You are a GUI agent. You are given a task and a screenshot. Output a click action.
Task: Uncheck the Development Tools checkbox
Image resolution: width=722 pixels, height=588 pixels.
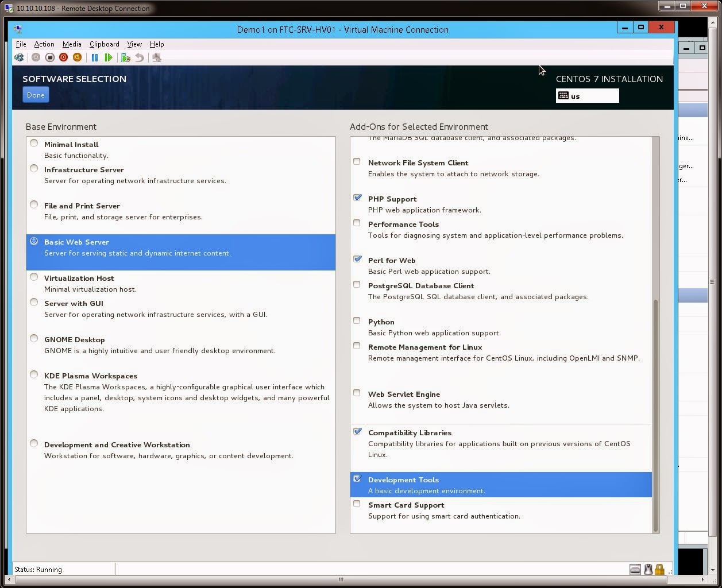click(x=357, y=478)
